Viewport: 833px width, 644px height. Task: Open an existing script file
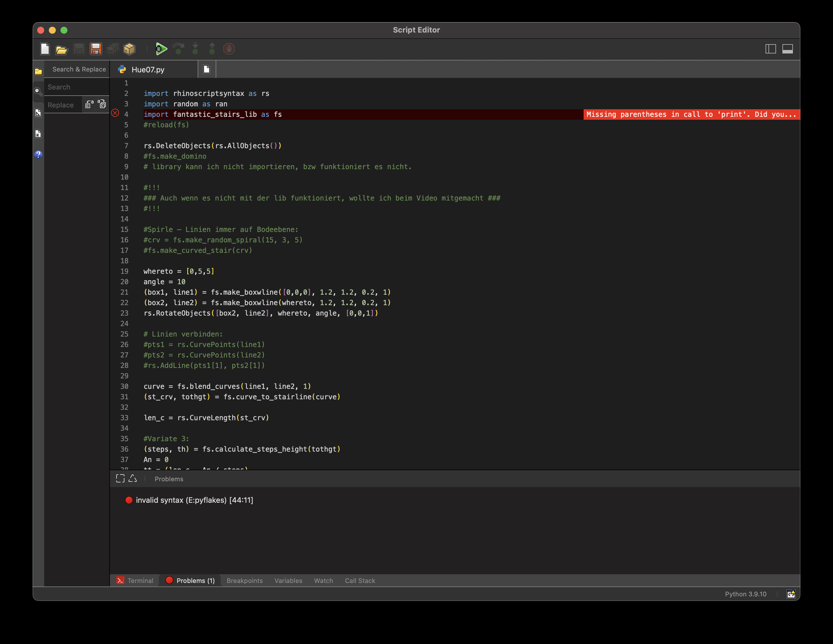(61, 49)
